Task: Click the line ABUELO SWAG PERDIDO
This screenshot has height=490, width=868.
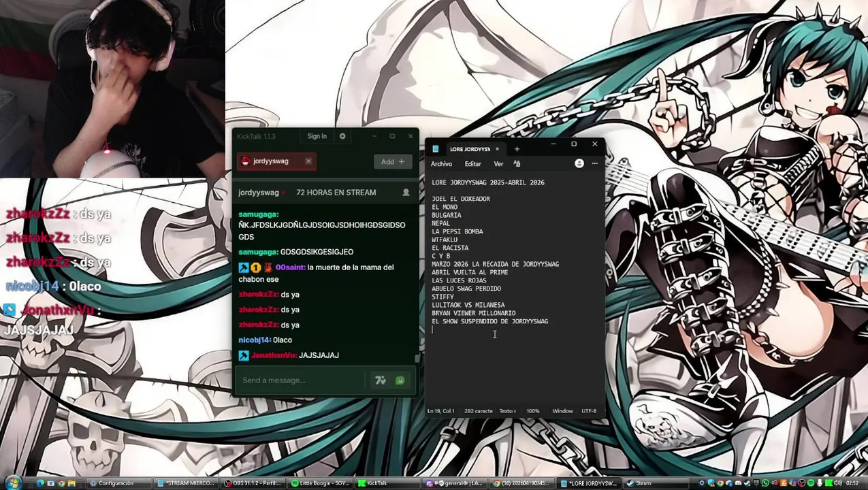Action: click(466, 289)
